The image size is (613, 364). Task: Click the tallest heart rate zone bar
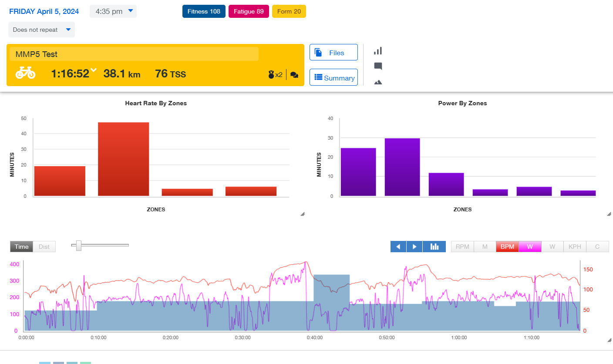click(124, 159)
